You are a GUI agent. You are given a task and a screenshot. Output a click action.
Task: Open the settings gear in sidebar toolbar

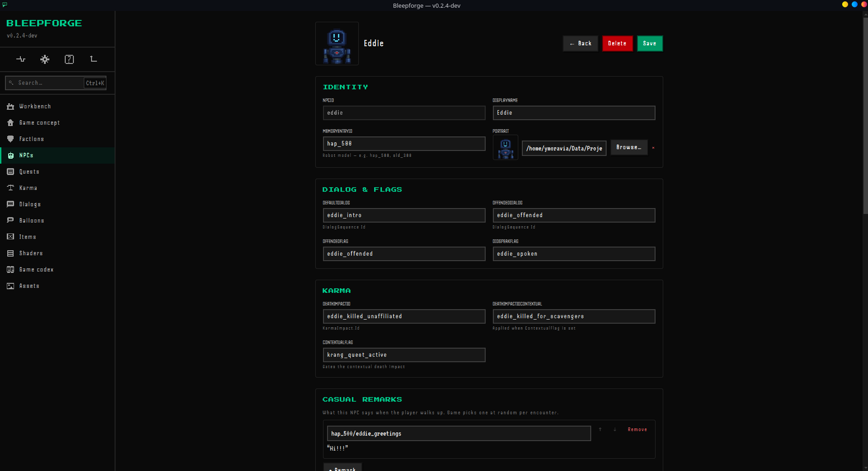[45, 59]
